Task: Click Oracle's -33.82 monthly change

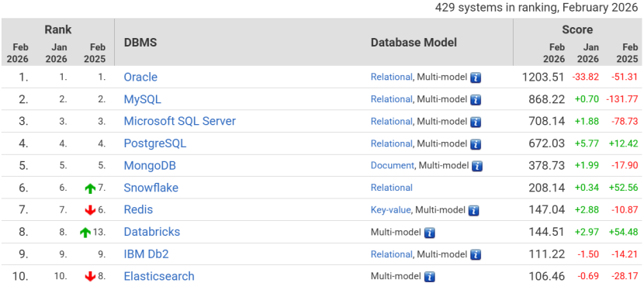Action: coord(585,77)
